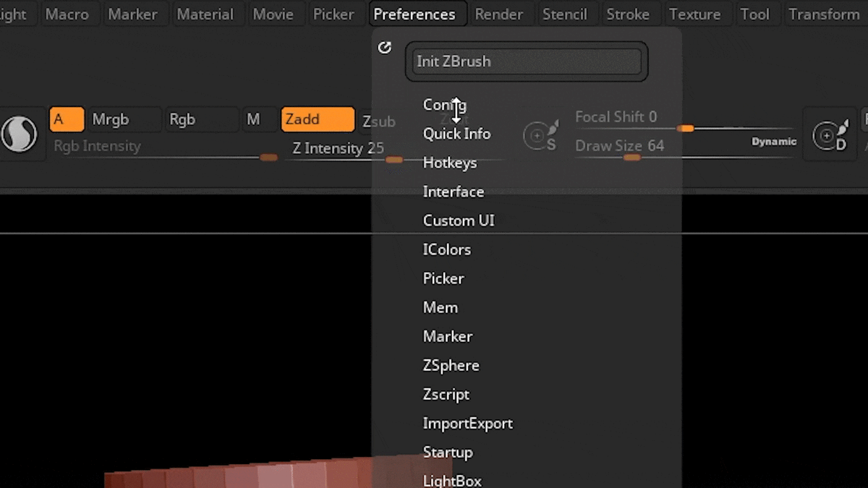Viewport: 868px width, 488px height.
Task: Expand the Picker preferences section
Action: coord(443,278)
